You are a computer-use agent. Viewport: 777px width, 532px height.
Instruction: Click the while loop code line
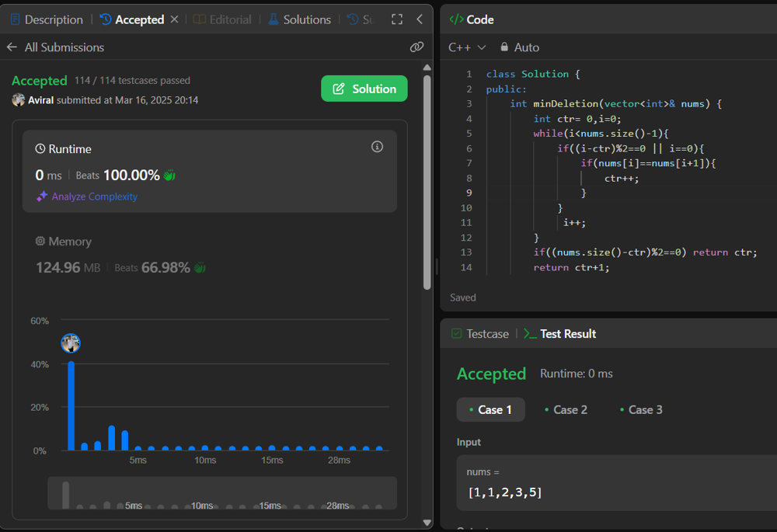pyautogui.click(x=601, y=134)
